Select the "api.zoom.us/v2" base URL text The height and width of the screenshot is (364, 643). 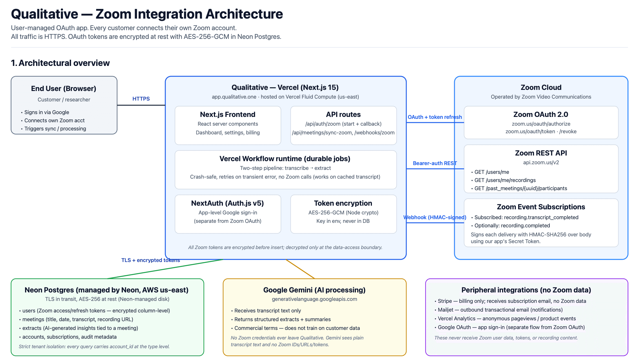(x=541, y=162)
